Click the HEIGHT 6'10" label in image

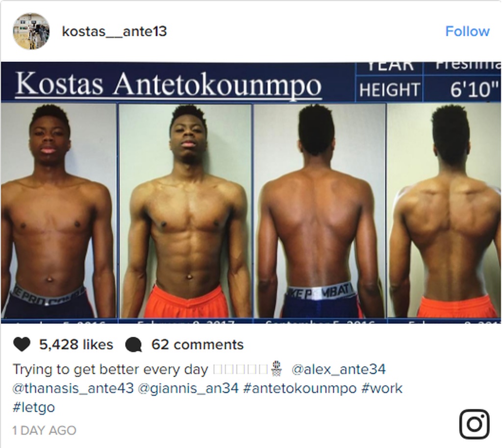click(x=428, y=90)
